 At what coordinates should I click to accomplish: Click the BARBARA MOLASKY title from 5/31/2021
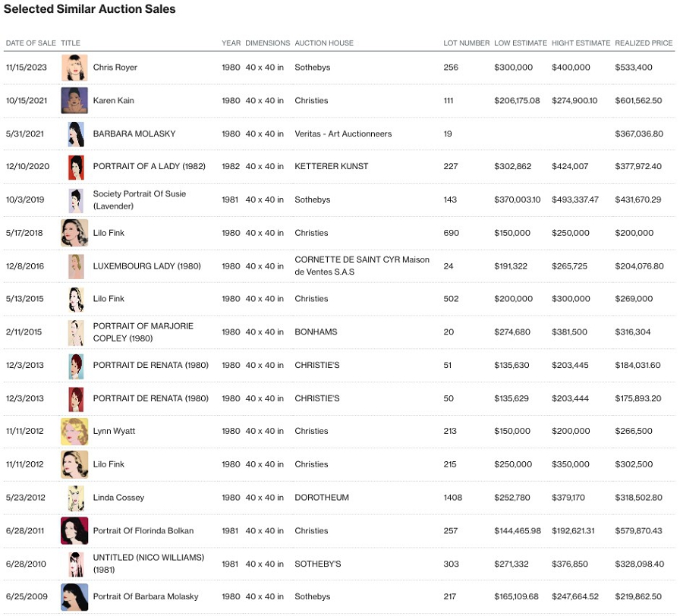coord(134,134)
